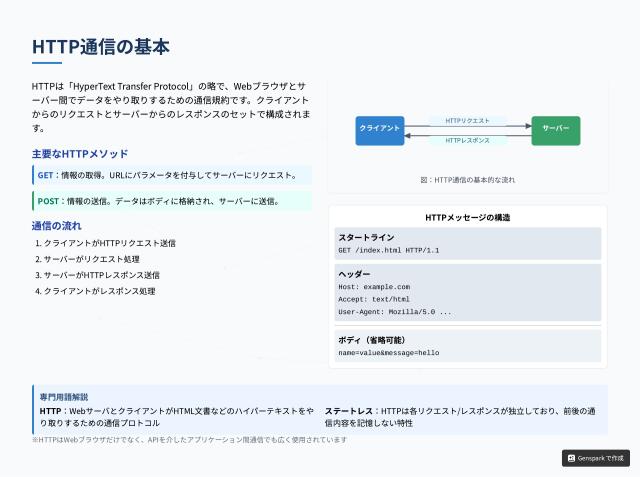Select the HTTPリクエスト arrow label
The width and height of the screenshot is (640, 477).
467,121
